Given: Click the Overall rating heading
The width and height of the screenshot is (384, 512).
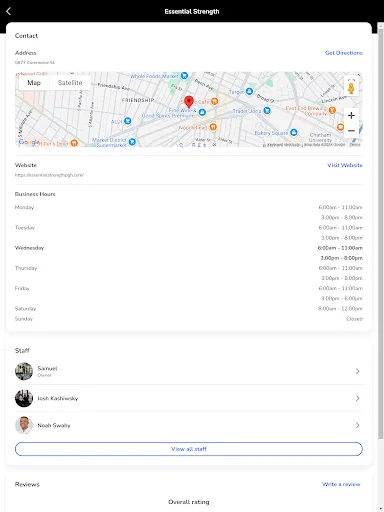Looking at the screenshot, I should [x=189, y=502].
